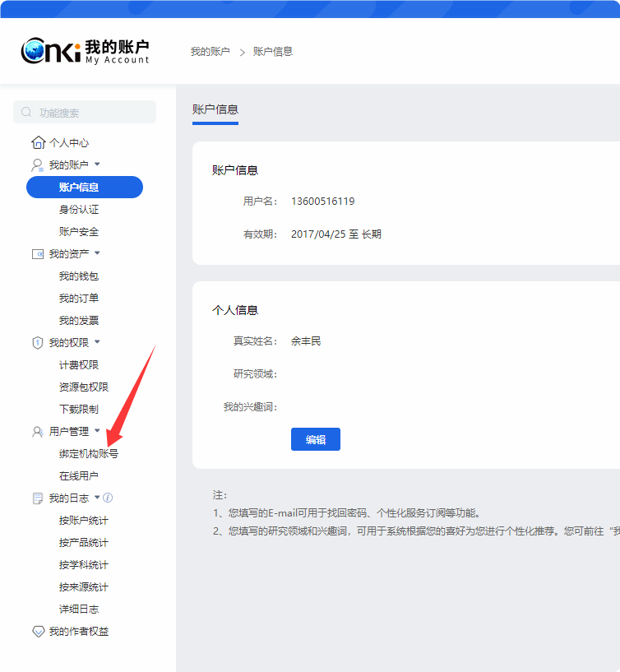Select 身份认证 menu item
This screenshot has height=672, width=620.
[x=79, y=210]
